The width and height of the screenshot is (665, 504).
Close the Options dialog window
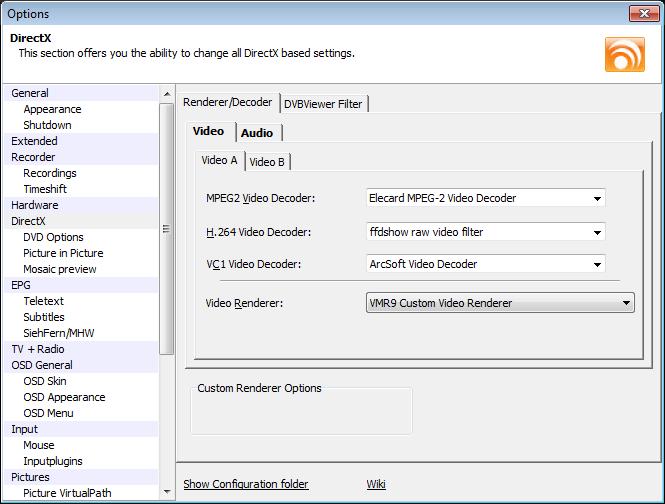(x=642, y=14)
